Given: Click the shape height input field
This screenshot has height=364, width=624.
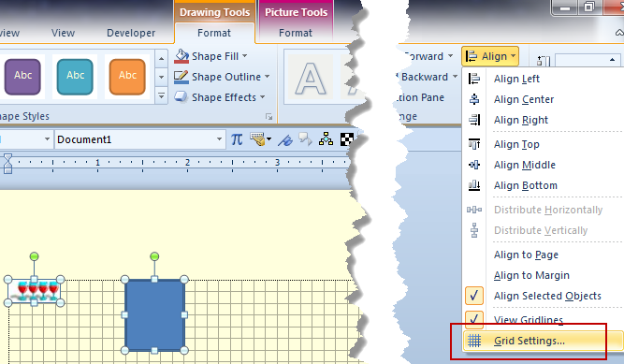Looking at the screenshot, I should point(579,61).
